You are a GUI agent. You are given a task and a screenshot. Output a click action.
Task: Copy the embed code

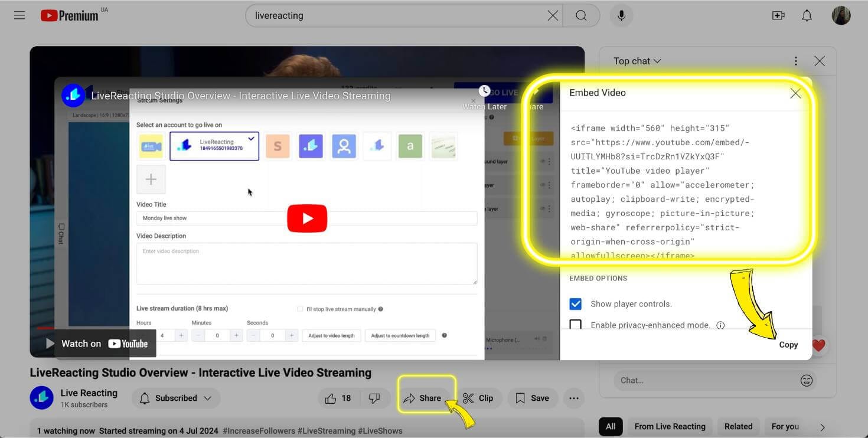[788, 344]
